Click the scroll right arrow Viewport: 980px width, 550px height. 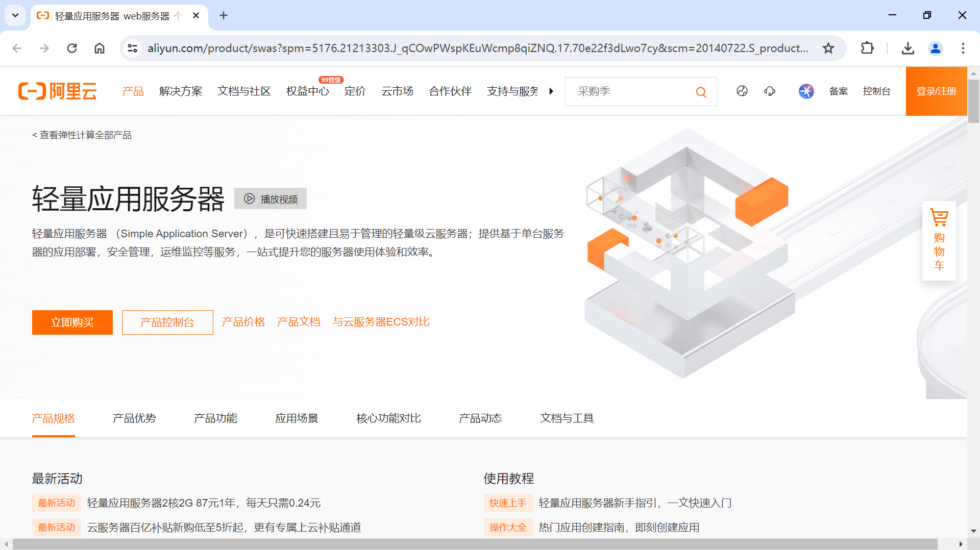[961, 544]
